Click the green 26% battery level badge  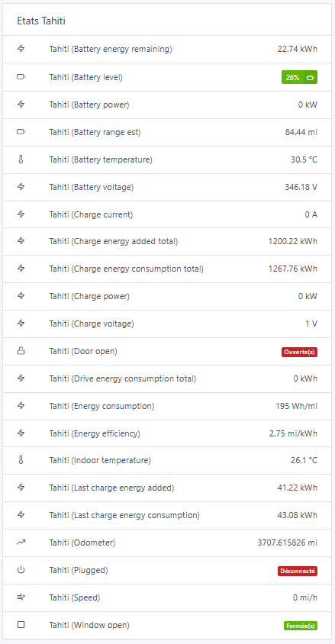pyautogui.click(x=299, y=77)
